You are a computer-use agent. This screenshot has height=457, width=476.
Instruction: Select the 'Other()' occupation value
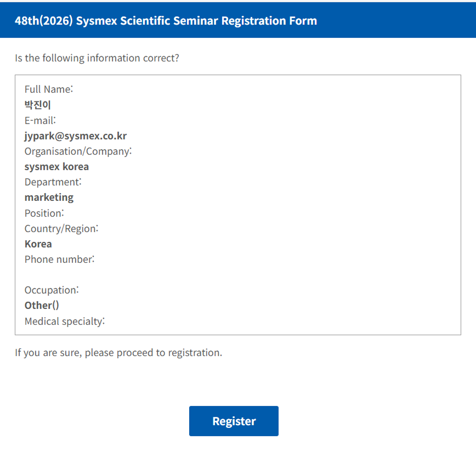(x=42, y=305)
